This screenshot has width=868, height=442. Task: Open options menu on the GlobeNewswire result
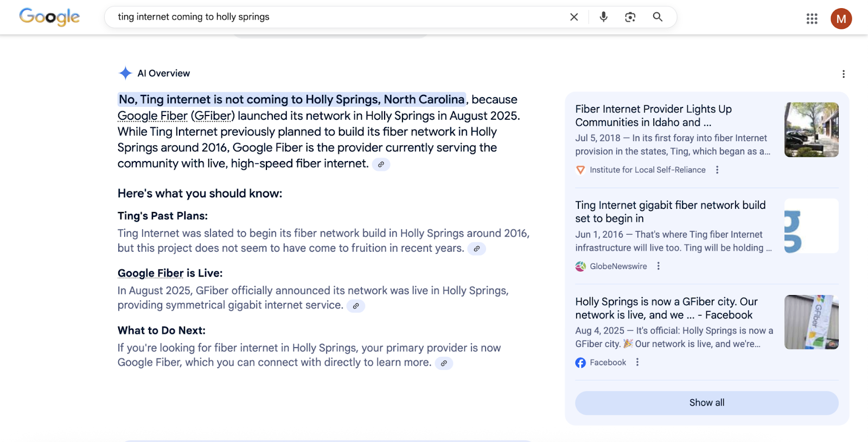click(x=658, y=266)
